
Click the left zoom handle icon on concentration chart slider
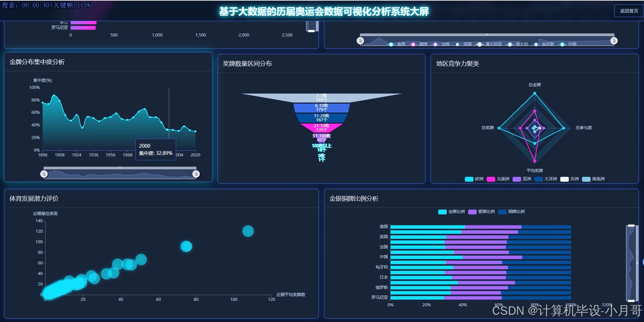coord(44,174)
